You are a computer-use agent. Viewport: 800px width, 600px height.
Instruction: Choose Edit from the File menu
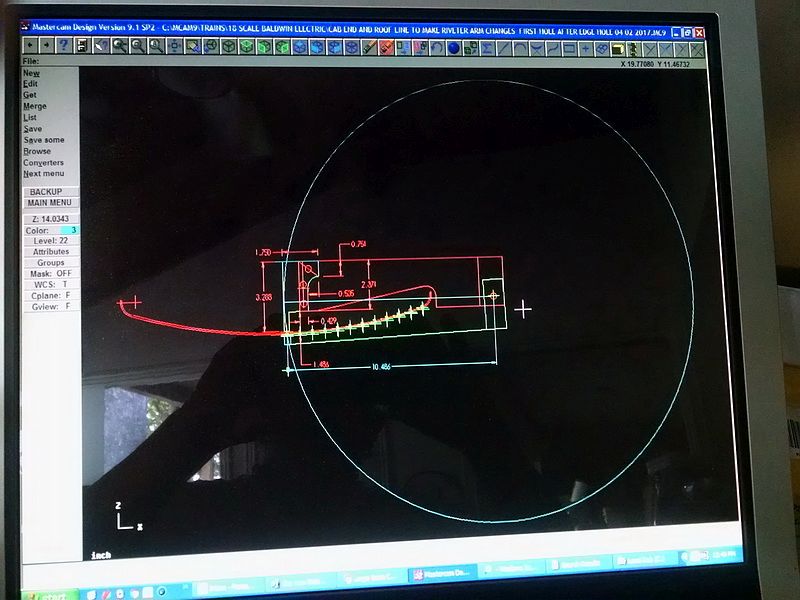click(30, 84)
